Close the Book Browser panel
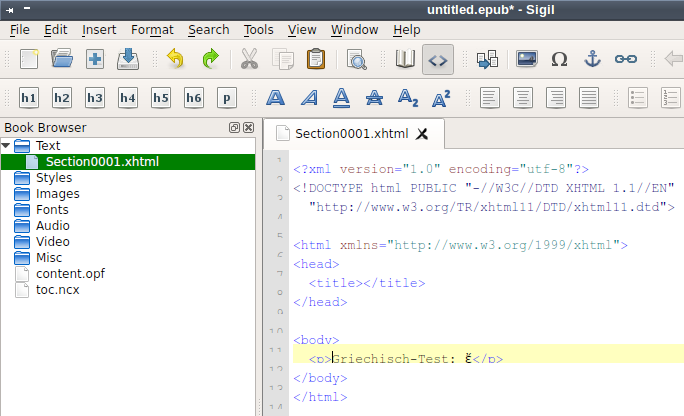The height and width of the screenshot is (416, 684). click(249, 127)
